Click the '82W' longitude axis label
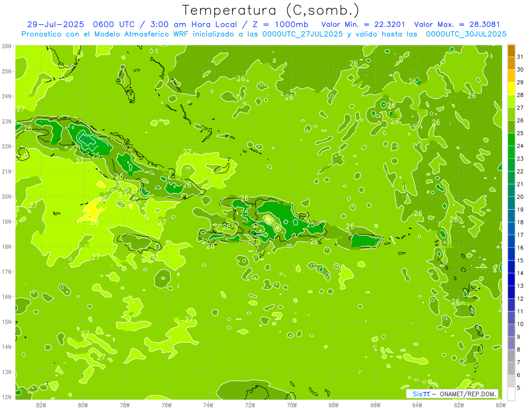532x411 pixels. pos(41,405)
